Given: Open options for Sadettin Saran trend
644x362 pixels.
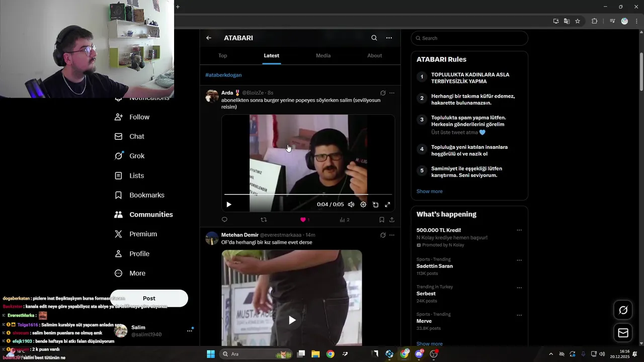Looking at the screenshot, I should coord(519,260).
